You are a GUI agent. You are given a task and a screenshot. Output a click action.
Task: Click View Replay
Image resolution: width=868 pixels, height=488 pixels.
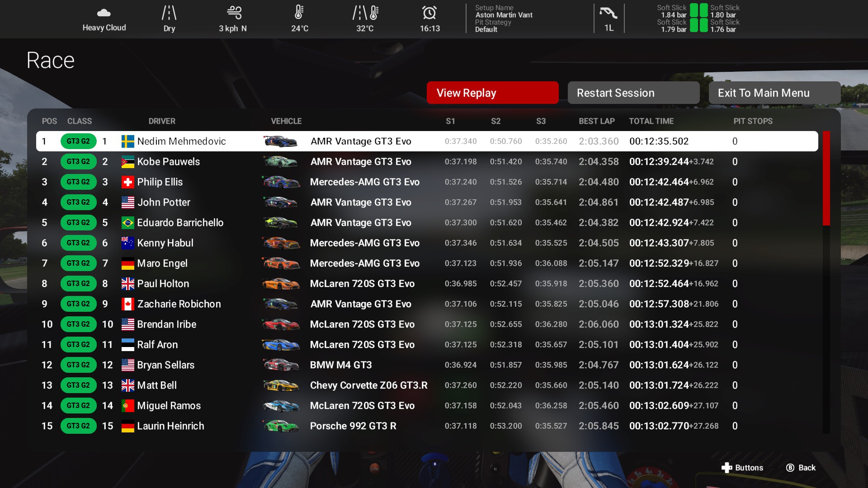(492, 93)
